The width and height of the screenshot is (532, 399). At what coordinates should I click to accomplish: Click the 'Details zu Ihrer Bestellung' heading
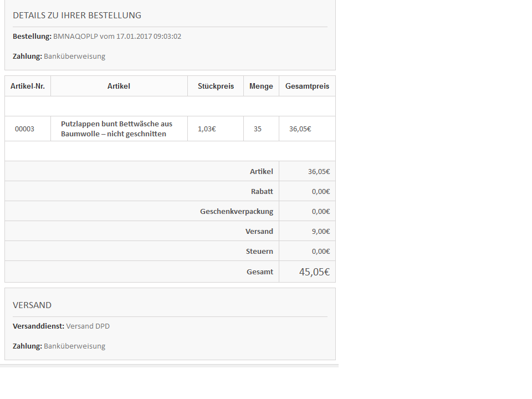pyautogui.click(x=77, y=15)
